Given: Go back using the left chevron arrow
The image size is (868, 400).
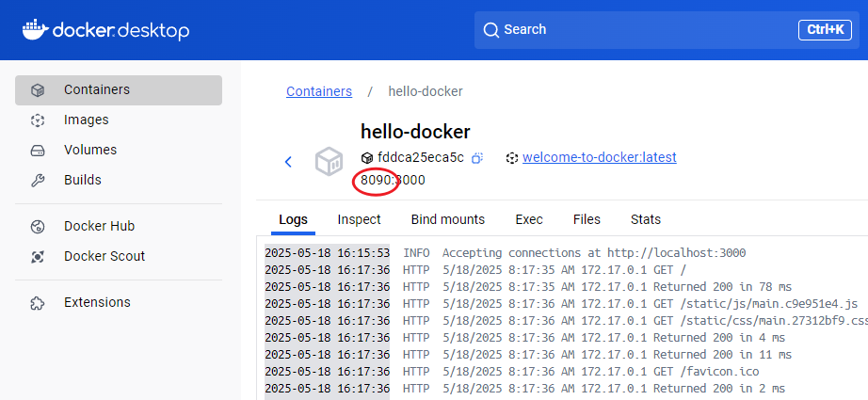Looking at the screenshot, I should coord(288,162).
